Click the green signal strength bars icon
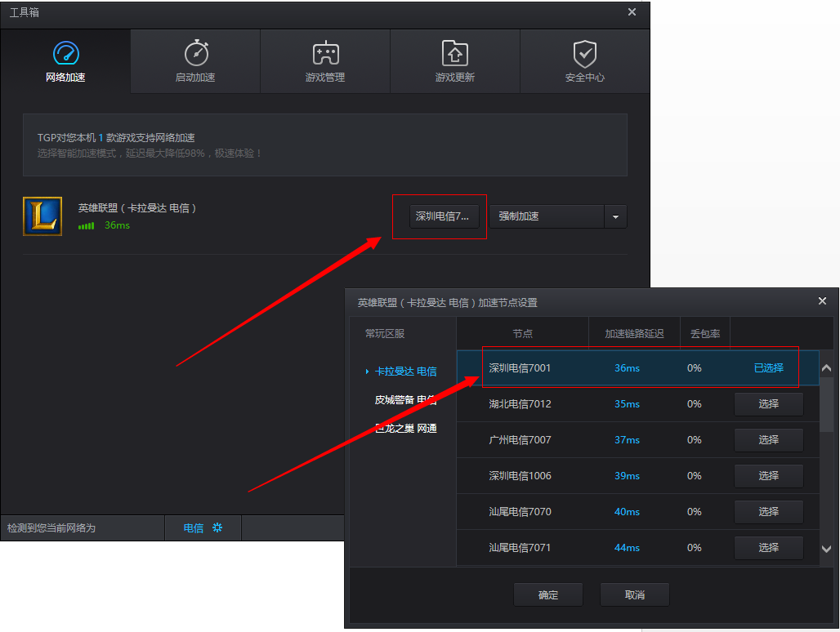The height and width of the screenshot is (632, 840). coord(87,226)
